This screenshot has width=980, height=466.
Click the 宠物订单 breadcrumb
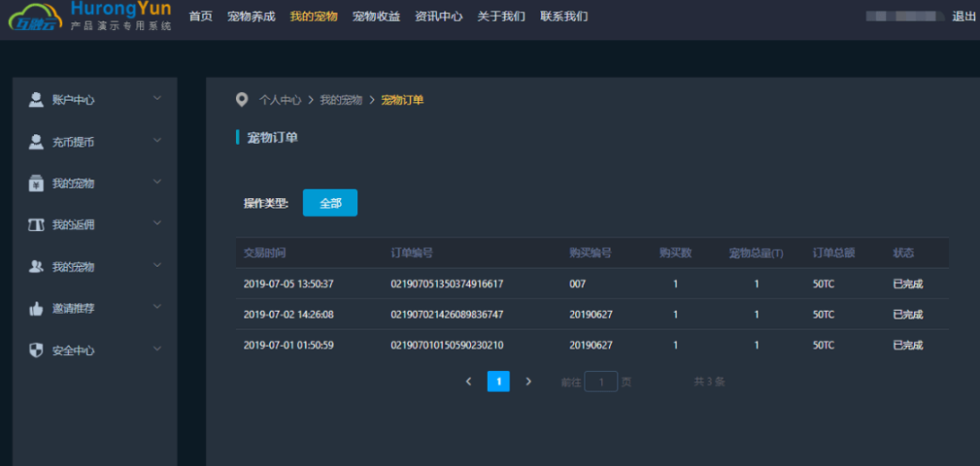click(402, 100)
